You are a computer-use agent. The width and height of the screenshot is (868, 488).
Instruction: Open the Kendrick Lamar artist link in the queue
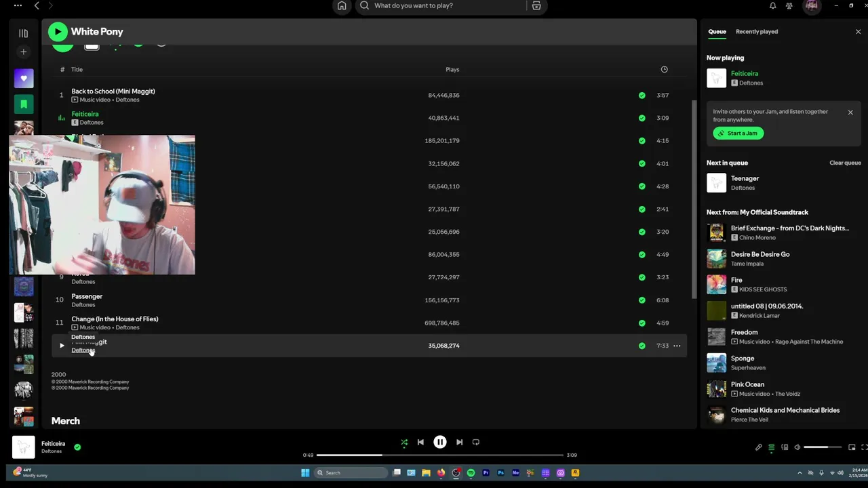pos(759,316)
